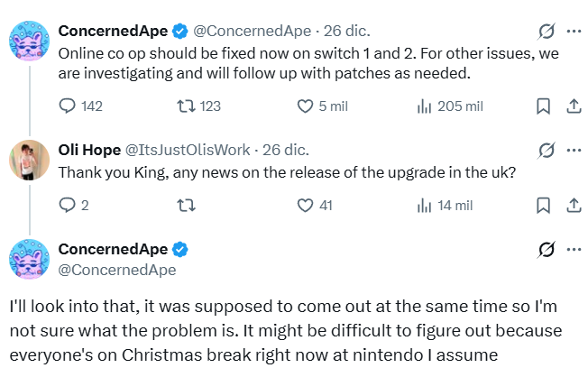This screenshot has height=368, width=588.
Task: Like the tweet with 5 mil likes
Action: pos(306,106)
